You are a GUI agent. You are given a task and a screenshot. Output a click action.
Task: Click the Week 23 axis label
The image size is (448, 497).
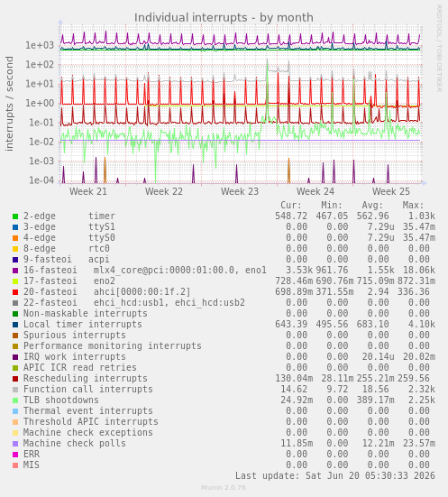(x=240, y=191)
